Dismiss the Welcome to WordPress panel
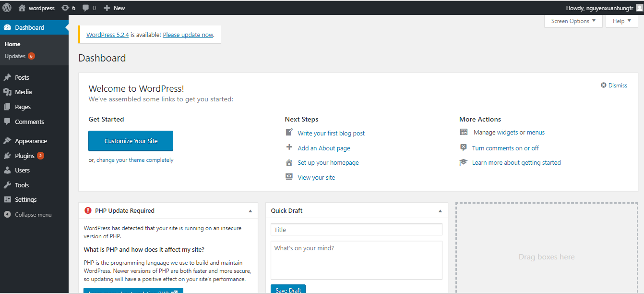 tap(614, 85)
